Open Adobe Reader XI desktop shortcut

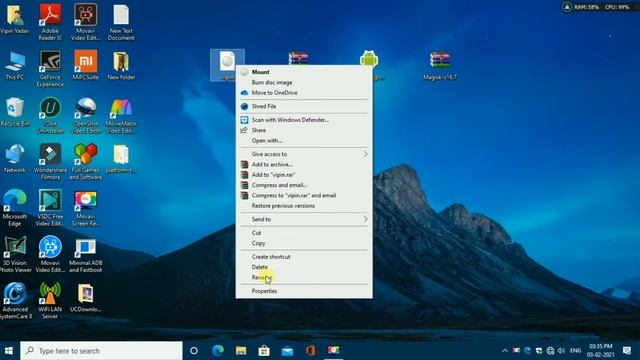click(50, 21)
